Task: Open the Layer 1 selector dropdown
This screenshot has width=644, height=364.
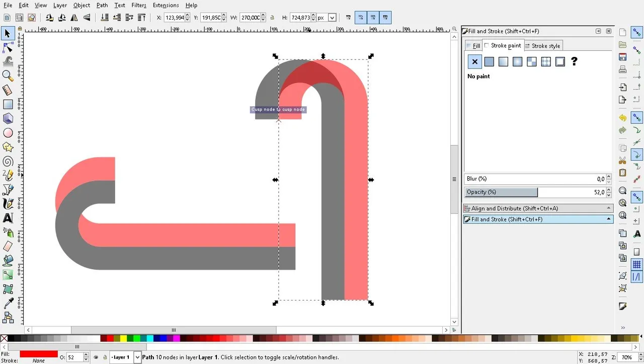Action: 138,357
